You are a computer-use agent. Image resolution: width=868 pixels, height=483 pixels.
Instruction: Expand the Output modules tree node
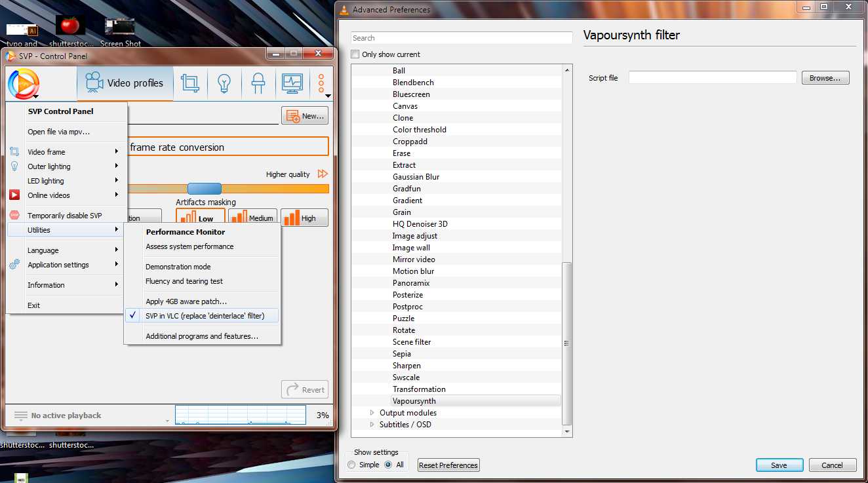click(372, 413)
